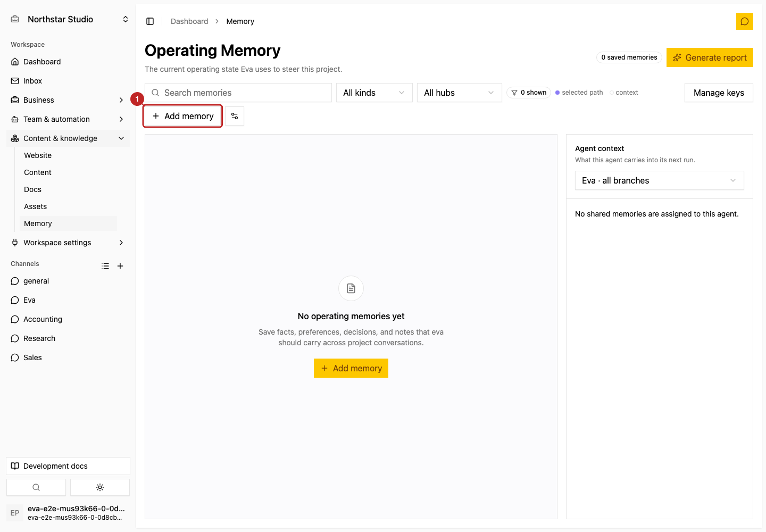Collapse the Content & knowledge chevron
Image resolution: width=766 pixels, height=532 pixels.
coord(121,138)
